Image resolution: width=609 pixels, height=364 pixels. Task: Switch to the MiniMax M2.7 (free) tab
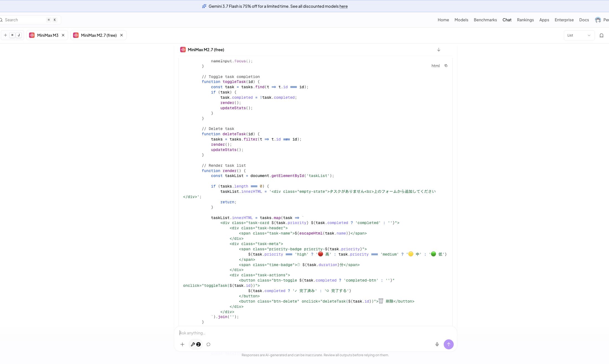98,35
